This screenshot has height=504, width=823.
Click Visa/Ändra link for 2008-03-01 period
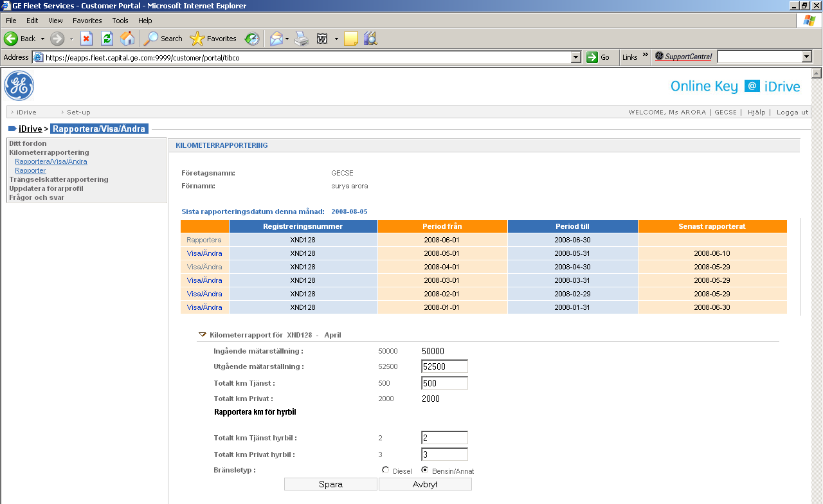(204, 280)
